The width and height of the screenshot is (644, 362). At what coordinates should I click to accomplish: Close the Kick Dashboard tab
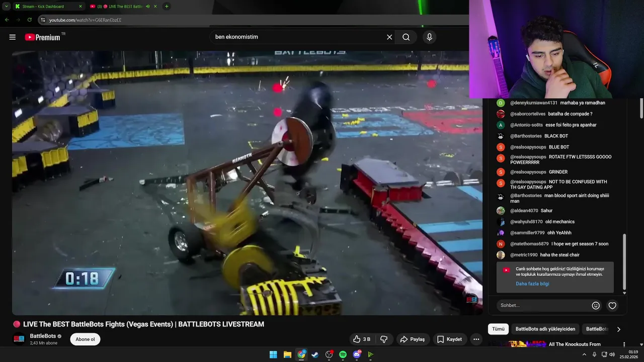80,7
